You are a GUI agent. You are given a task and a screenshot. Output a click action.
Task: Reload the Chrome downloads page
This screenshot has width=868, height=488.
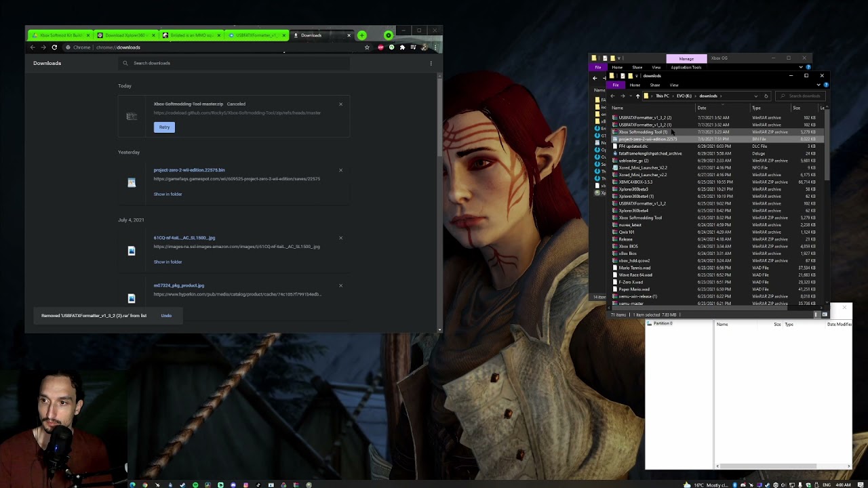(x=54, y=47)
